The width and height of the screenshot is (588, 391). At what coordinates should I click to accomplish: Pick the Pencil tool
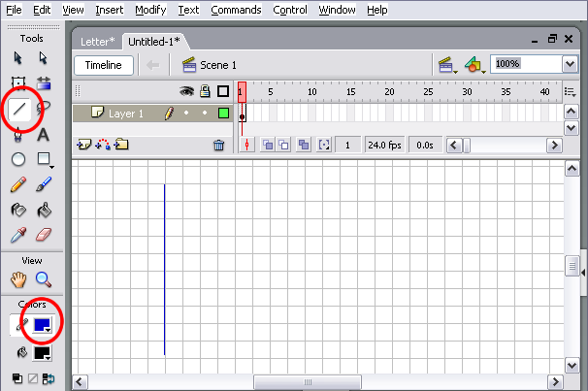18,184
